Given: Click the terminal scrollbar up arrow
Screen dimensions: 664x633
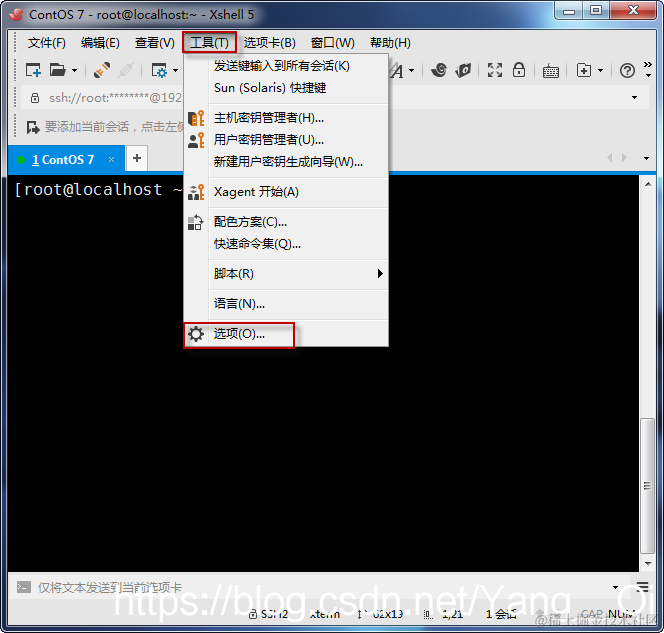Looking at the screenshot, I should coord(648,185).
